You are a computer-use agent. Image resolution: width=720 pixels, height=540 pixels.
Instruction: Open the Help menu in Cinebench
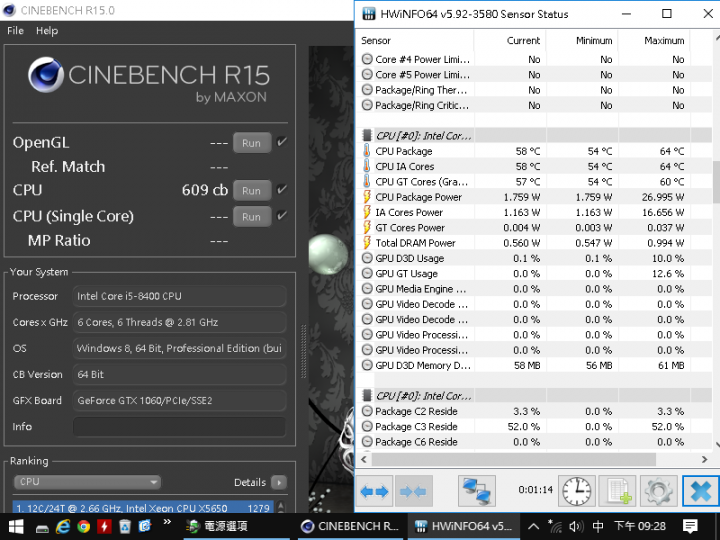47,31
